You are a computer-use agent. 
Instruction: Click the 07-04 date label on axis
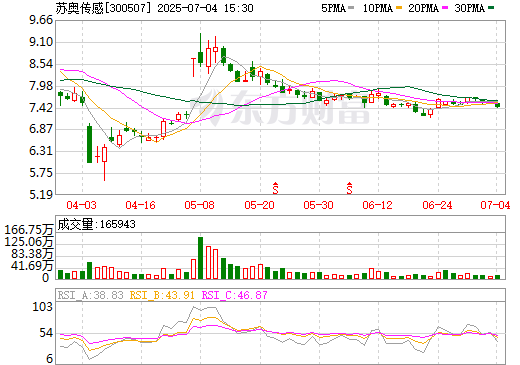click(495, 205)
